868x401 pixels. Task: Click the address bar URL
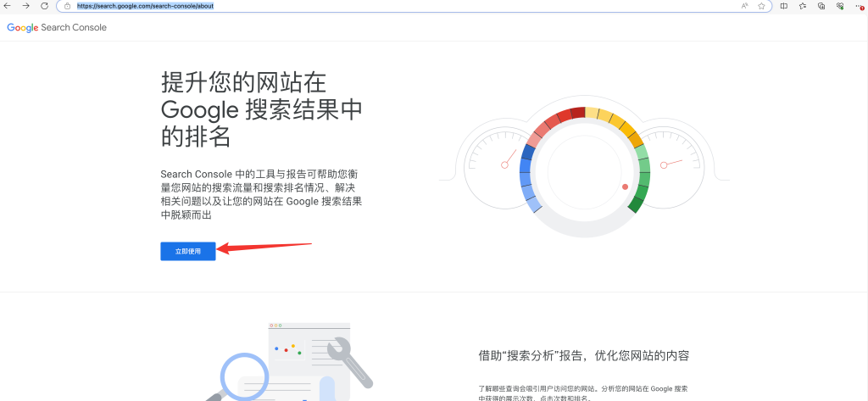(x=145, y=6)
